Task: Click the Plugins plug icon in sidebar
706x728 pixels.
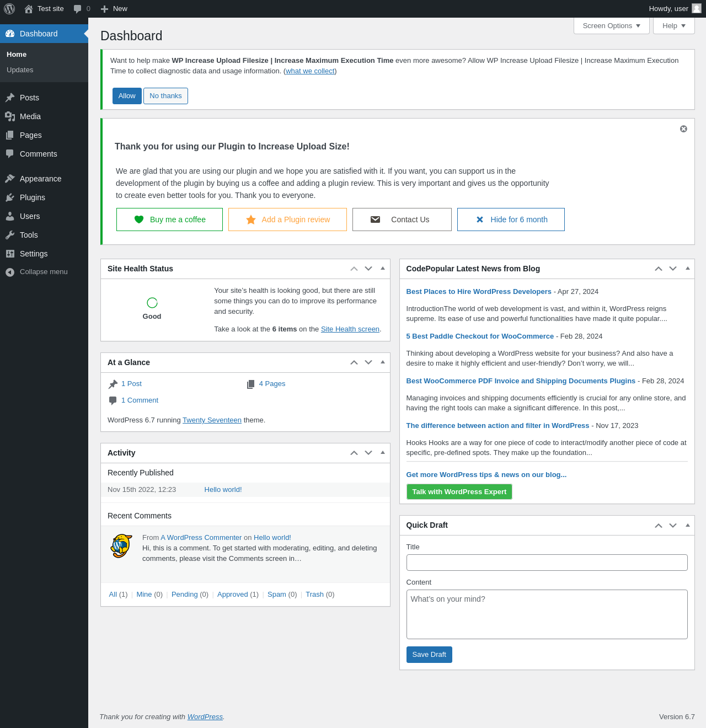Action: click(10, 197)
